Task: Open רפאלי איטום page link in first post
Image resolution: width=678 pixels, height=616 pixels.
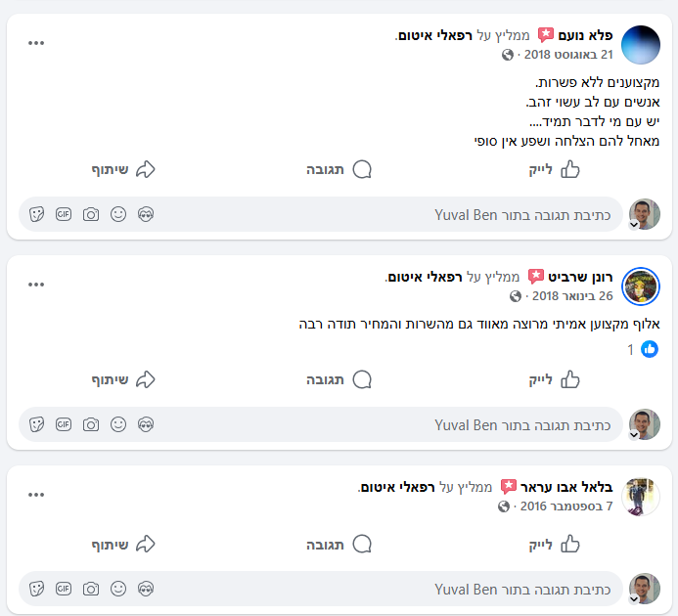Action: (431, 35)
